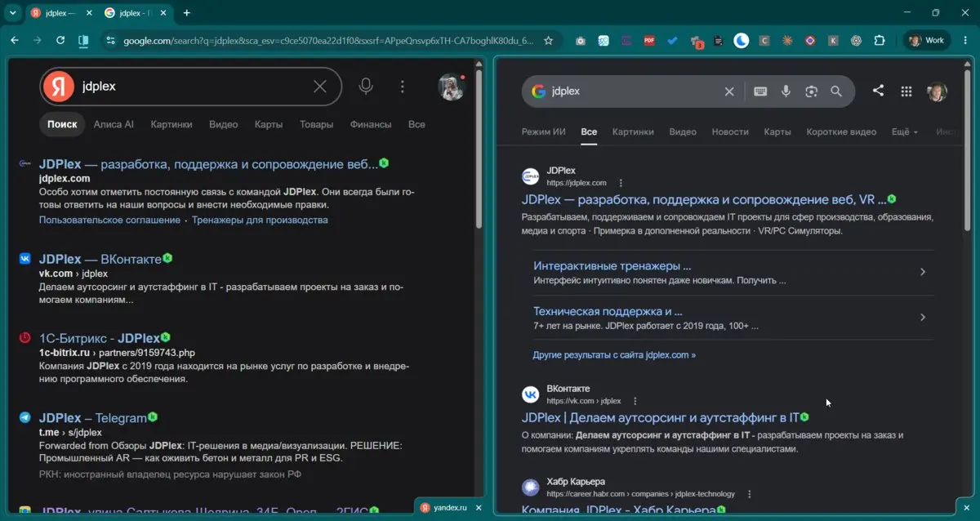The height and width of the screenshot is (521, 980).
Task: Bookmark this page with the star icon
Action: [549, 40]
